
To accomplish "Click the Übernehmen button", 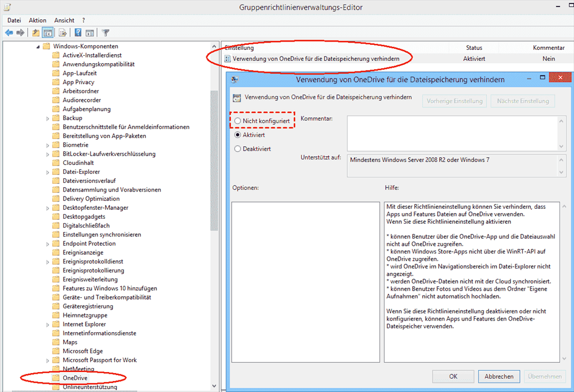I will (545, 376).
